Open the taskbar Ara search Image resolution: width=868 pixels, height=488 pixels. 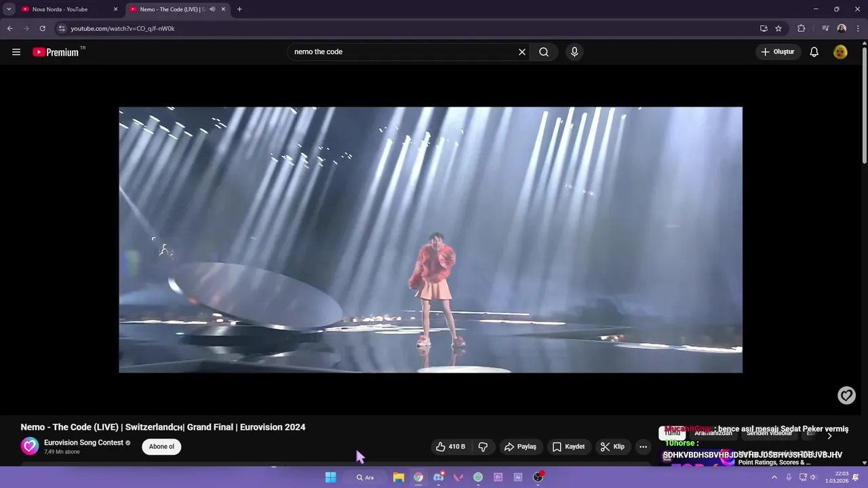365,477
